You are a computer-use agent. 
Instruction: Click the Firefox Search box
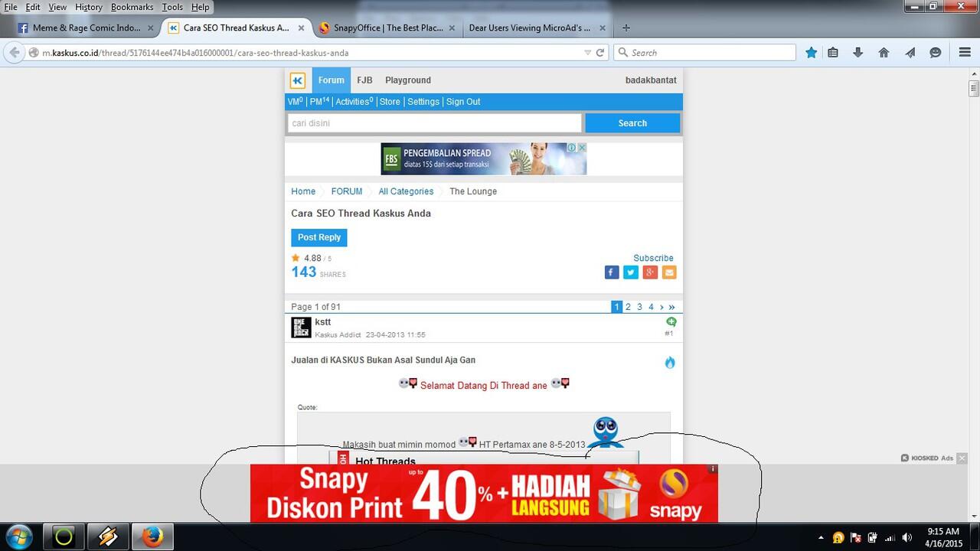[705, 53]
